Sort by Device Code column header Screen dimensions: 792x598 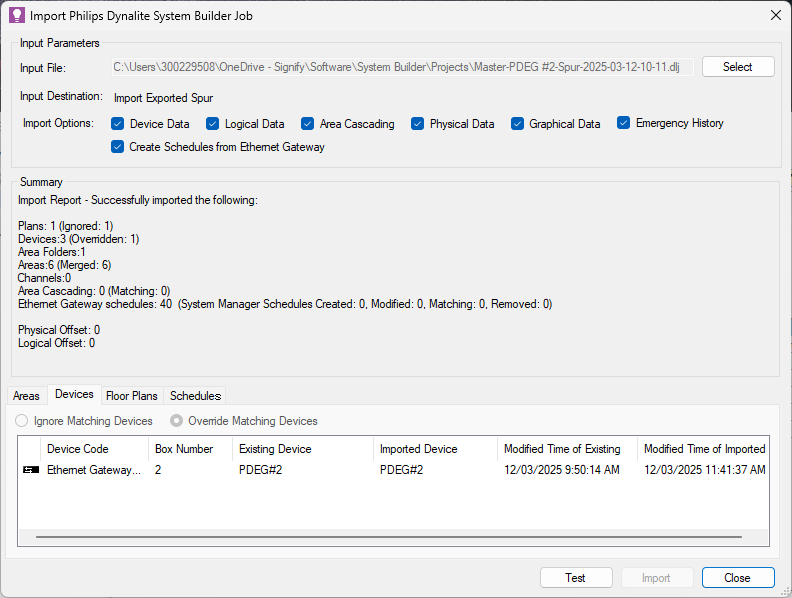coord(78,449)
